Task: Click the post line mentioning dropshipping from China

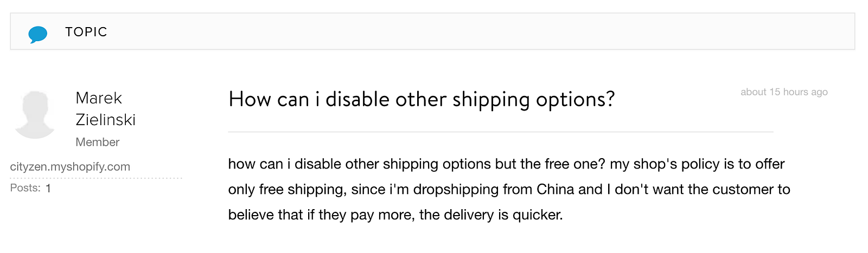Action: click(x=509, y=190)
